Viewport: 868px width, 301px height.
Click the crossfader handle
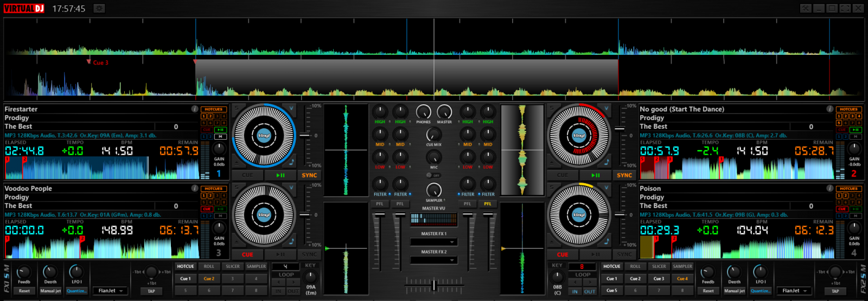point(433,285)
